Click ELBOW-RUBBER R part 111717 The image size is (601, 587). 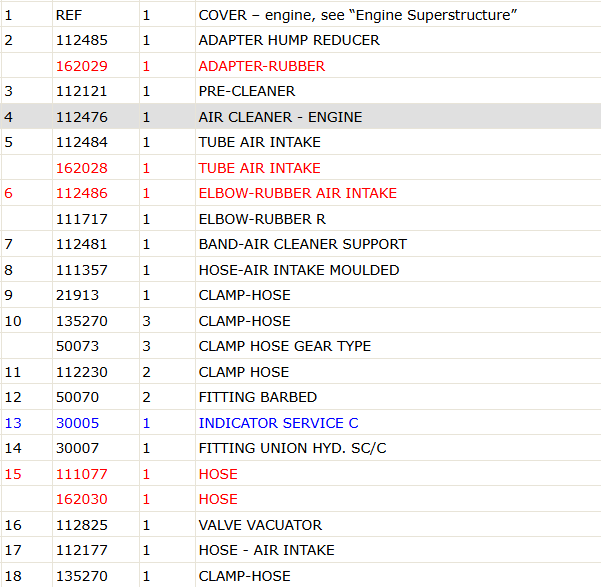tap(82, 219)
